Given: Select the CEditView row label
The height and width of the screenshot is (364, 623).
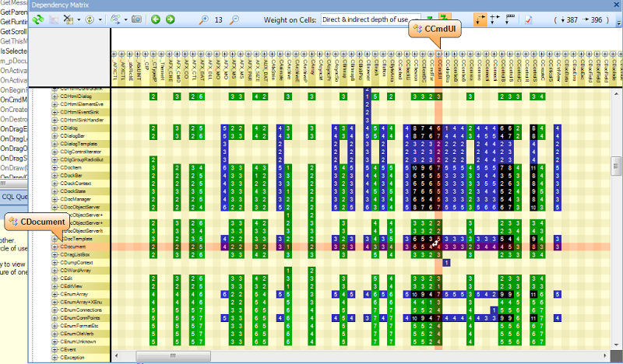Looking at the screenshot, I should 71,286.
